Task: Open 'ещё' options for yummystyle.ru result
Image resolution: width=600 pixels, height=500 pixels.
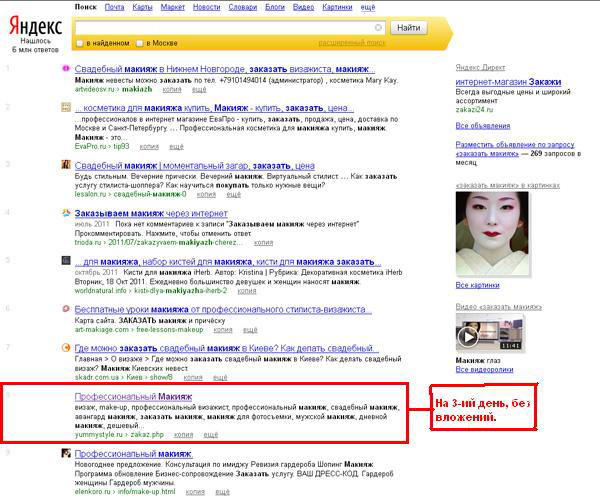Action: 210,435
